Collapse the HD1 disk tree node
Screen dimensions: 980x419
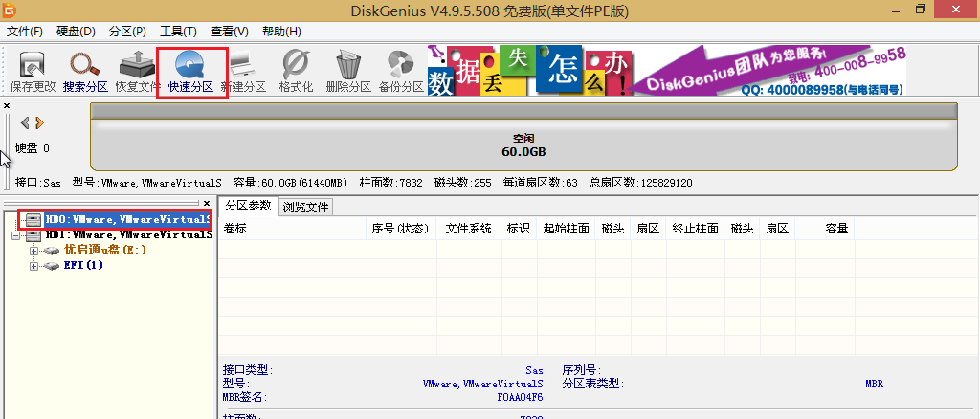pyautogui.click(x=16, y=236)
